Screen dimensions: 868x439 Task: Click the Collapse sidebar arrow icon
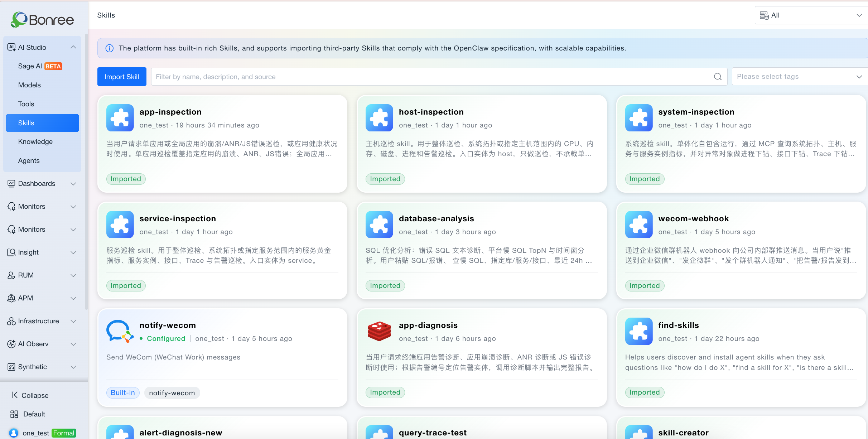(x=14, y=395)
